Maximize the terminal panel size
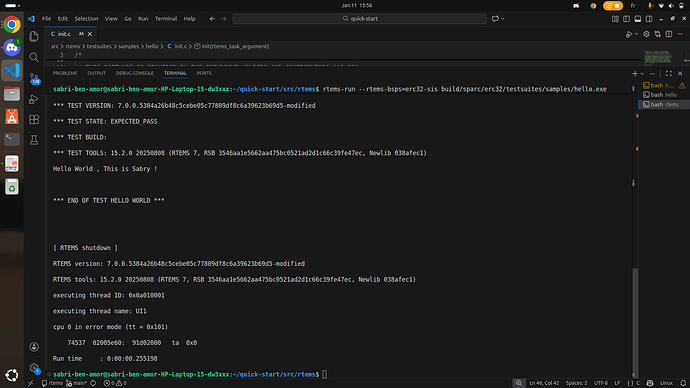690x388 pixels. coord(669,73)
